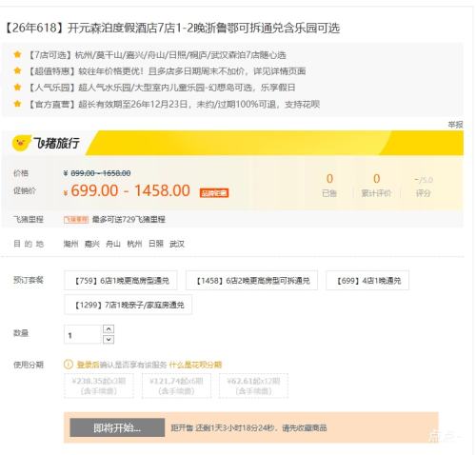Open the 什么是花呗分期 link

(x=195, y=365)
